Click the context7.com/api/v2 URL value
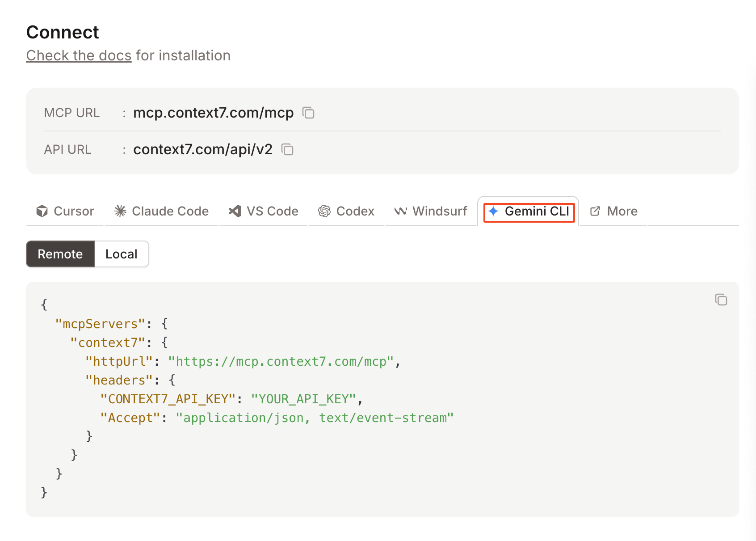Viewport: 756px width, 541px height. click(203, 149)
